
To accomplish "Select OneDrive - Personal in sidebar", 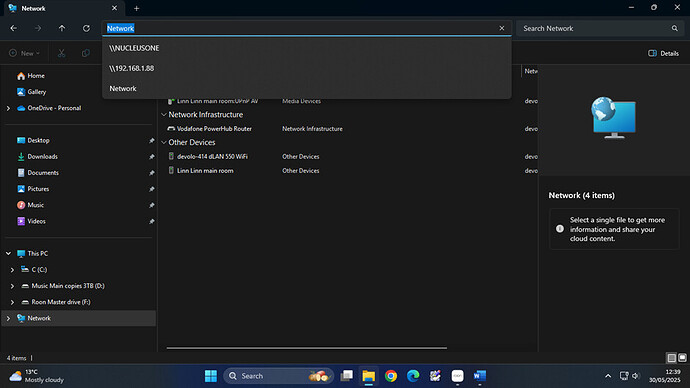I will tap(49, 108).
